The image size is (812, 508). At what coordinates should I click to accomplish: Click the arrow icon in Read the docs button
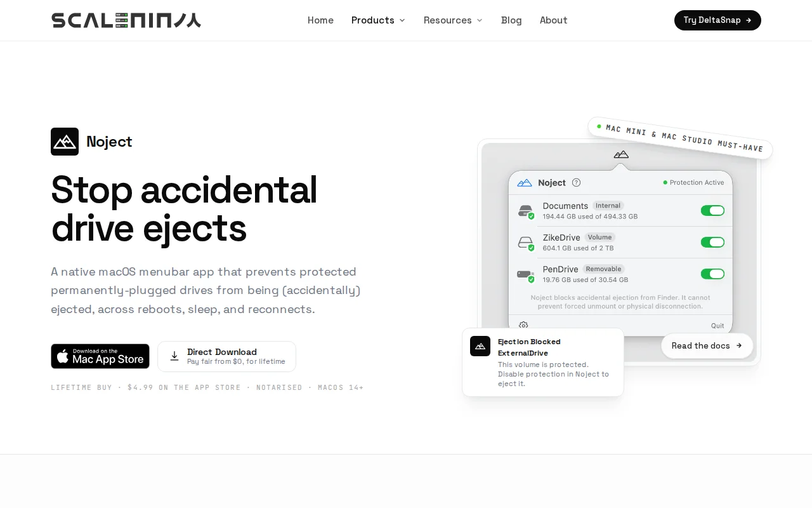coord(739,345)
